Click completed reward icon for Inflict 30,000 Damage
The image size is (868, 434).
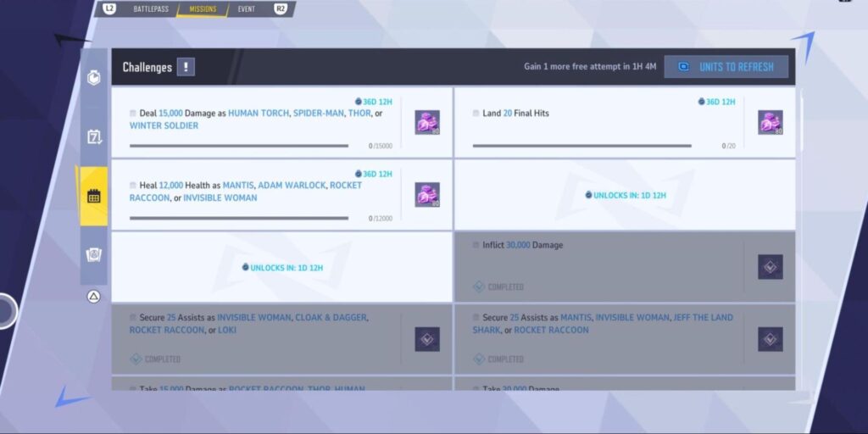(771, 267)
